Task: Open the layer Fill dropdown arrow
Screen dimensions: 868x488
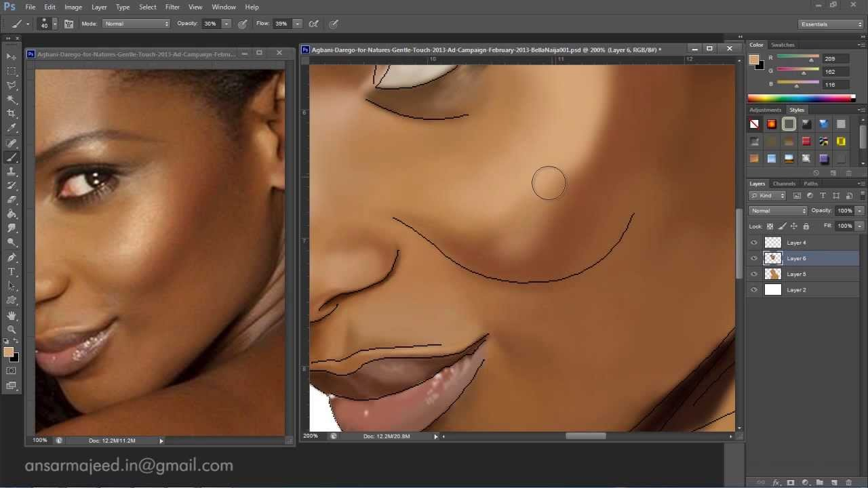Action: pyautogui.click(x=859, y=226)
